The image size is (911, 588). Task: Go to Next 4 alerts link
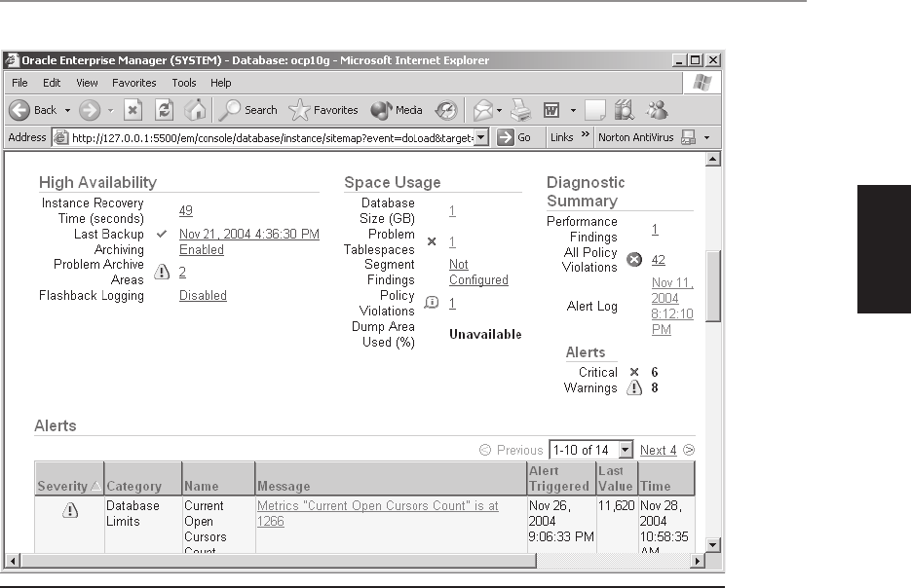[x=659, y=450]
